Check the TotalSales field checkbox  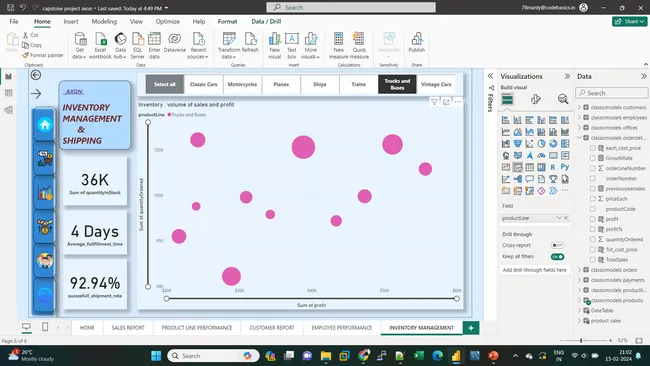tap(592, 259)
